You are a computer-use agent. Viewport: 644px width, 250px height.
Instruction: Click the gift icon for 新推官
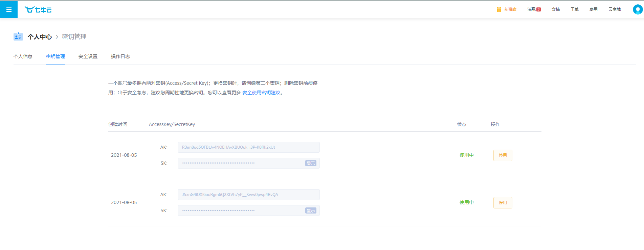tap(499, 9)
